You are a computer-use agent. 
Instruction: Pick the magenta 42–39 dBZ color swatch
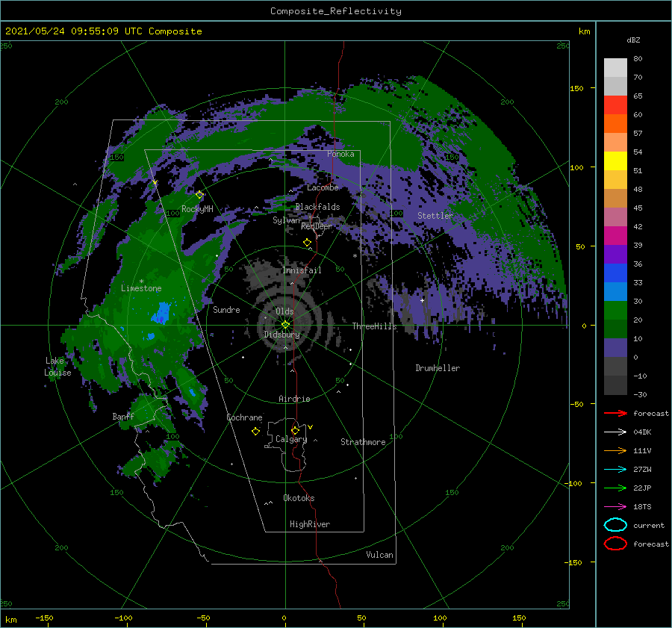[615, 236]
